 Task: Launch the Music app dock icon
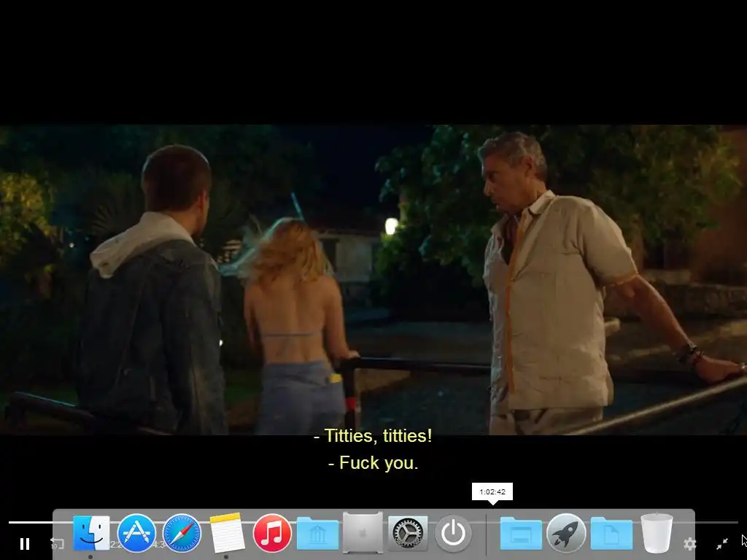point(272,533)
